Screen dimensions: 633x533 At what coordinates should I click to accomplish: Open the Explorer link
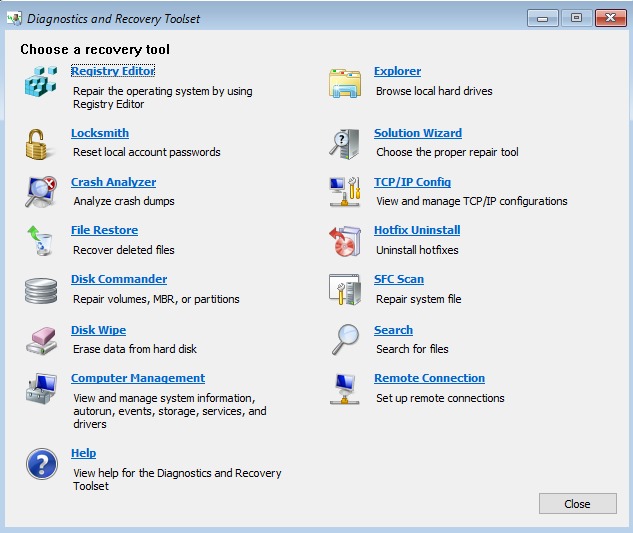398,71
